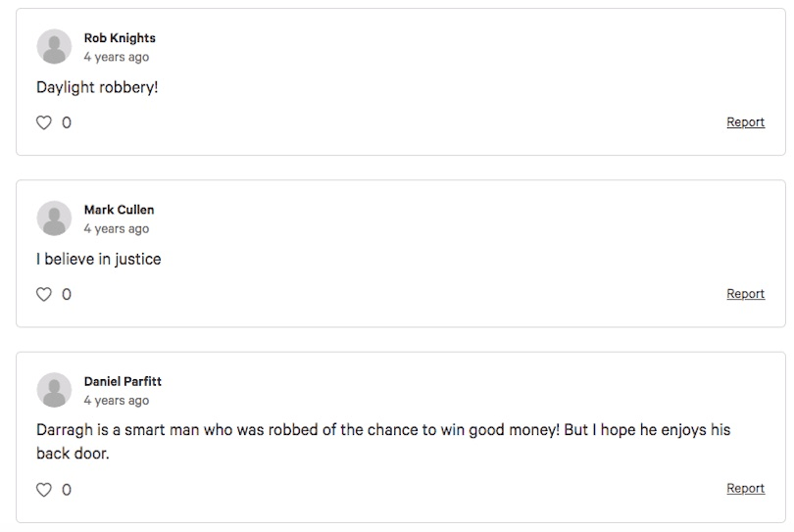Select Daniel Parfitt's avatar icon
Image resolution: width=794 pixels, height=532 pixels.
point(54,390)
